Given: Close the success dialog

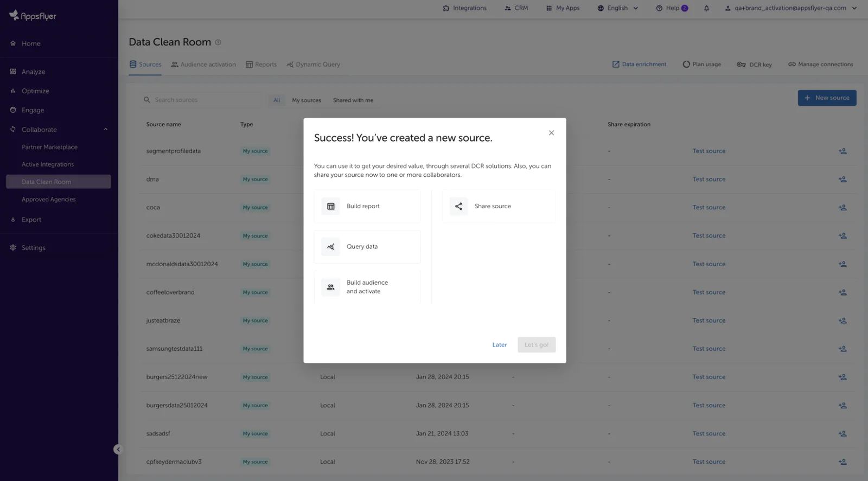Looking at the screenshot, I should [551, 133].
